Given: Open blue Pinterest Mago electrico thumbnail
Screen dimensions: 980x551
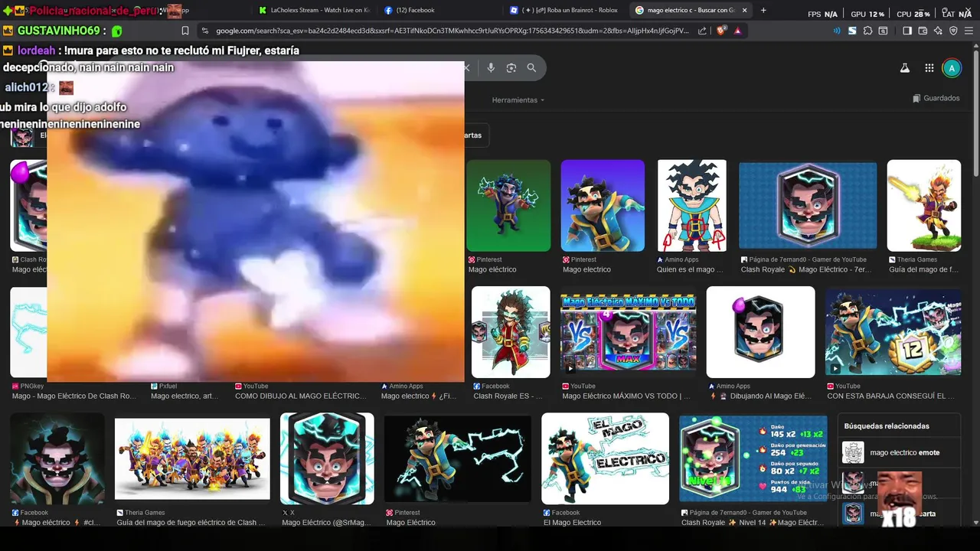Looking at the screenshot, I should pos(603,205).
